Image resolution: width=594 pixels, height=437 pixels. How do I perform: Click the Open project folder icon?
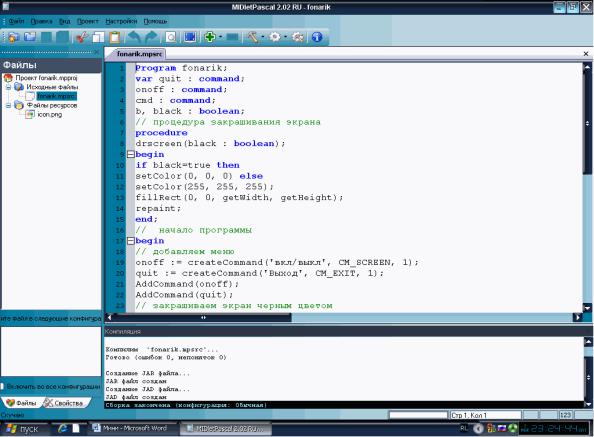[x=30, y=37]
